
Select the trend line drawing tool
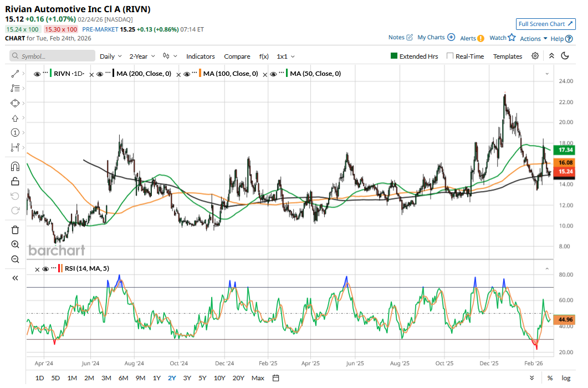(x=15, y=74)
